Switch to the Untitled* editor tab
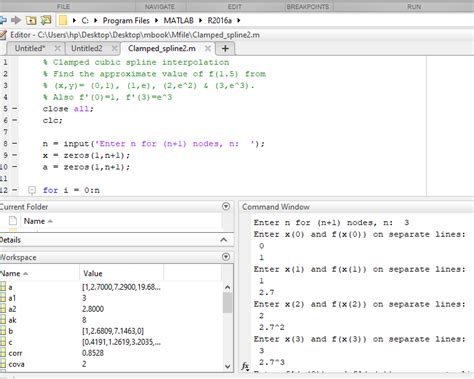 pos(30,48)
